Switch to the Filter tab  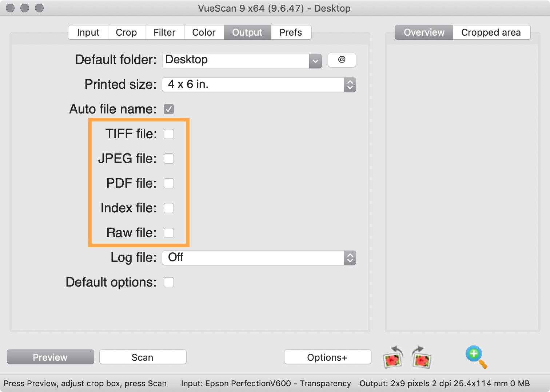click(x=164, y=32)
